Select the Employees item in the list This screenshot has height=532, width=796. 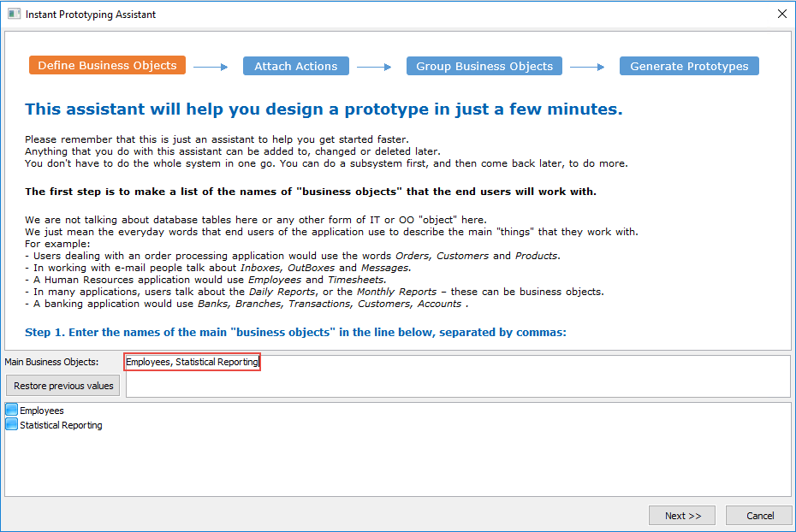tap(42, 411)
